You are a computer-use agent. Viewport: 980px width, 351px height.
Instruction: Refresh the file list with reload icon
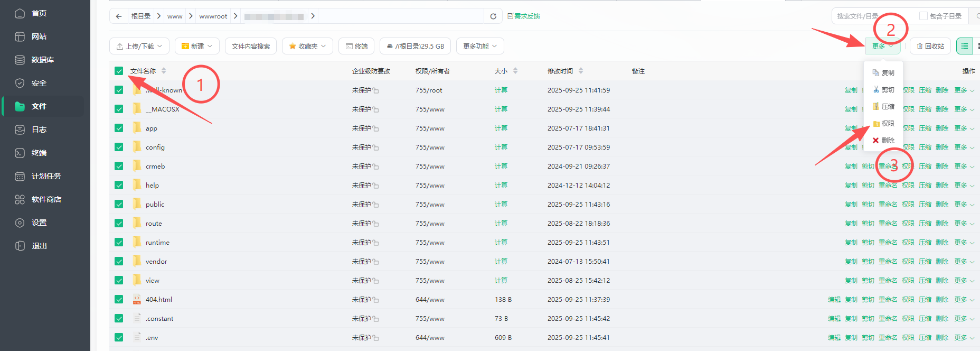point(493,16)
